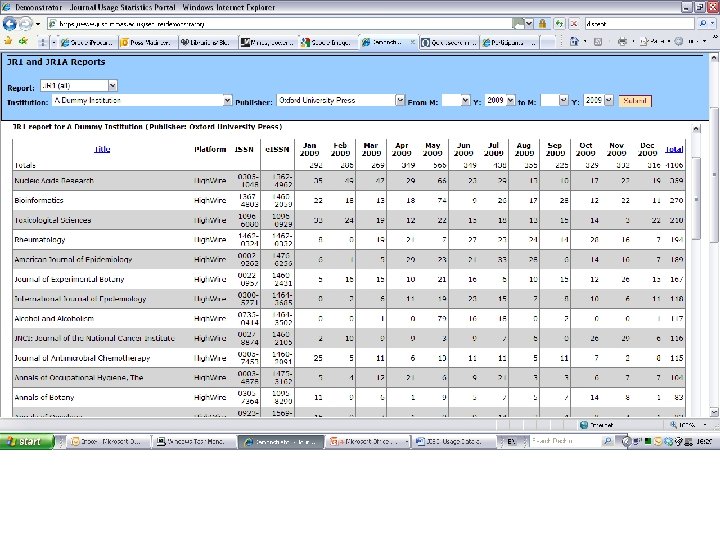Screen dimensions: 720x540
Task: Open the Inbox Microsoft Outlook taskbar button
Action: 110,442
